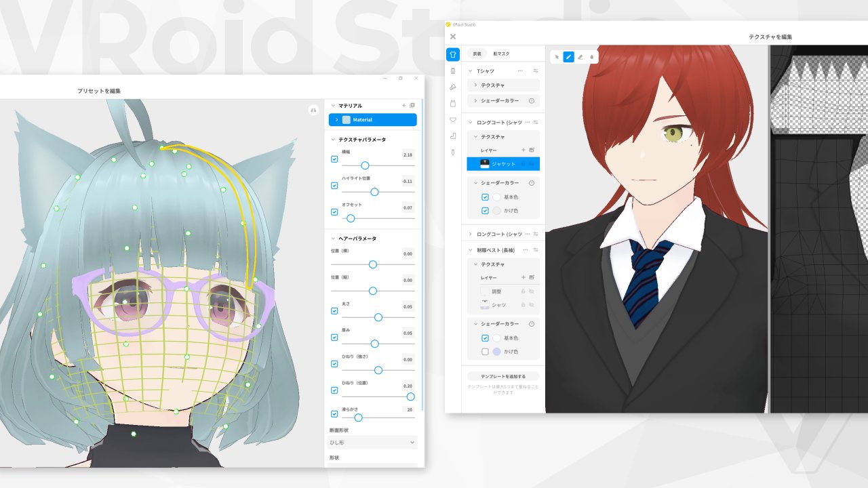Collapse the マテリアル section

[332, 106]
